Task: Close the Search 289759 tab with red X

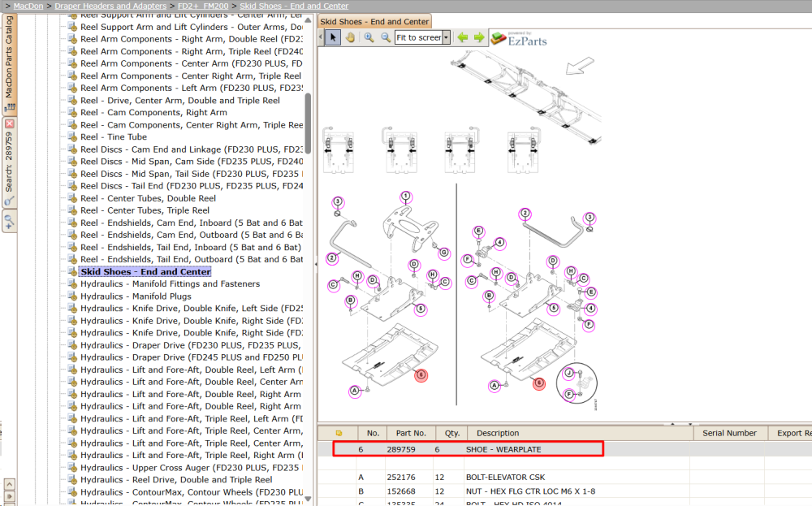Action: point(9,123)
